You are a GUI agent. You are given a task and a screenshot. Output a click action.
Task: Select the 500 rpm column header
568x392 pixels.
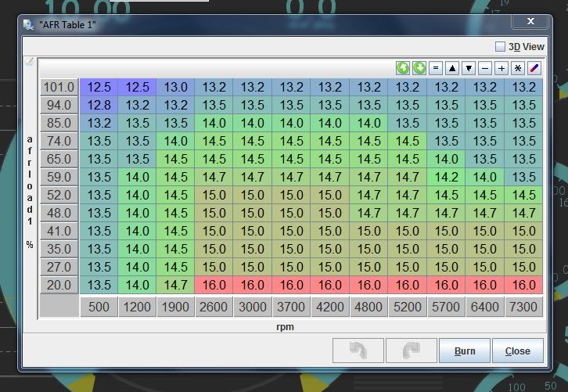[99, 307]
